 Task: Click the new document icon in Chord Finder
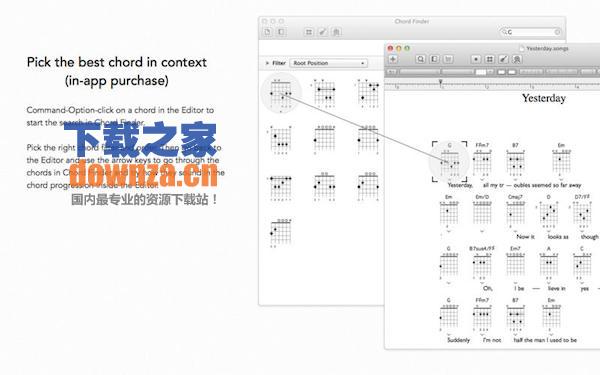tap(267, 32)
